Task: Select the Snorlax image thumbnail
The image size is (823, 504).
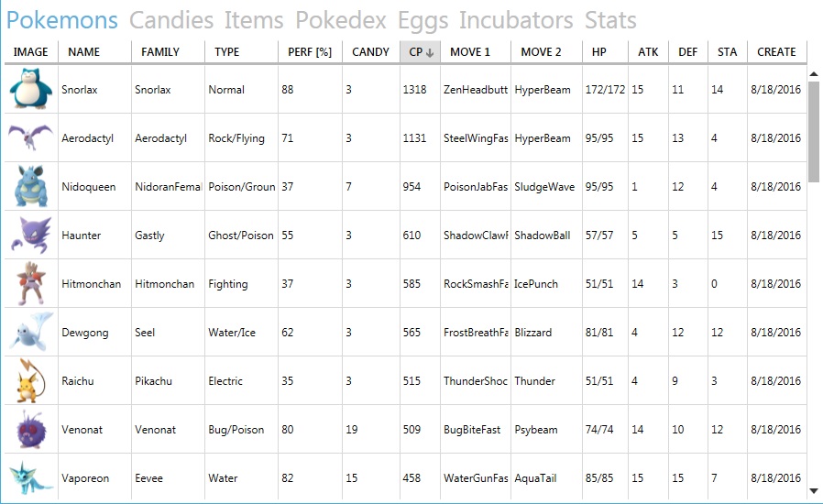Action: click(31, 88)
